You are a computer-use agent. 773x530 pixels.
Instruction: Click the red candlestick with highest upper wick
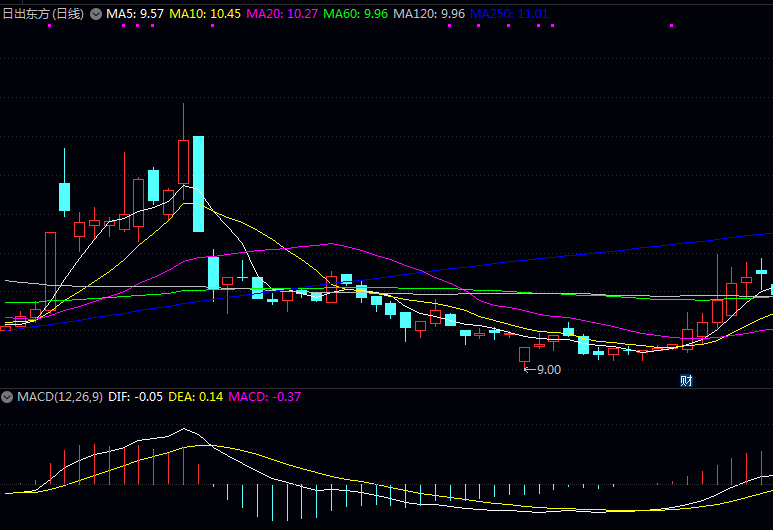(184, 162)
